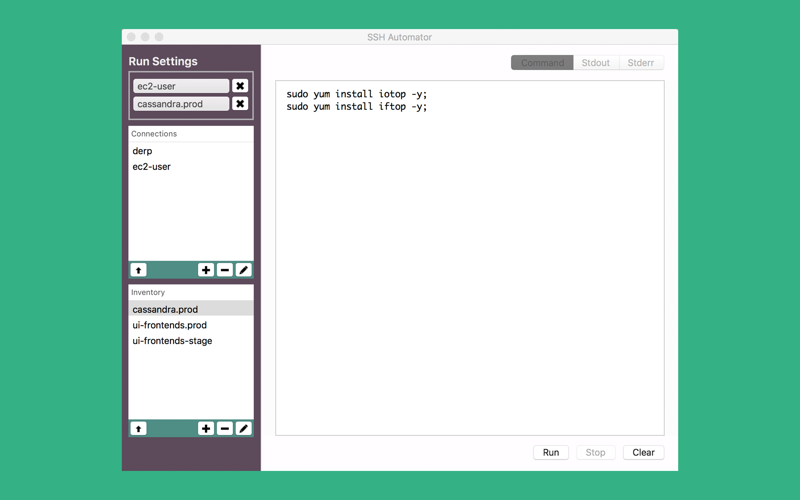
Task: Select ec2-user in Connections list
Action: 191,167
